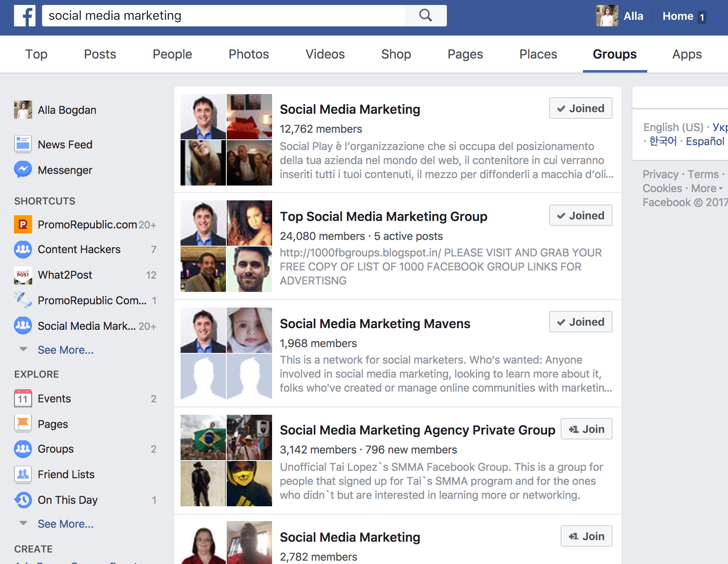Open Cookies footer link
The image size is (728, 564).
662,188
